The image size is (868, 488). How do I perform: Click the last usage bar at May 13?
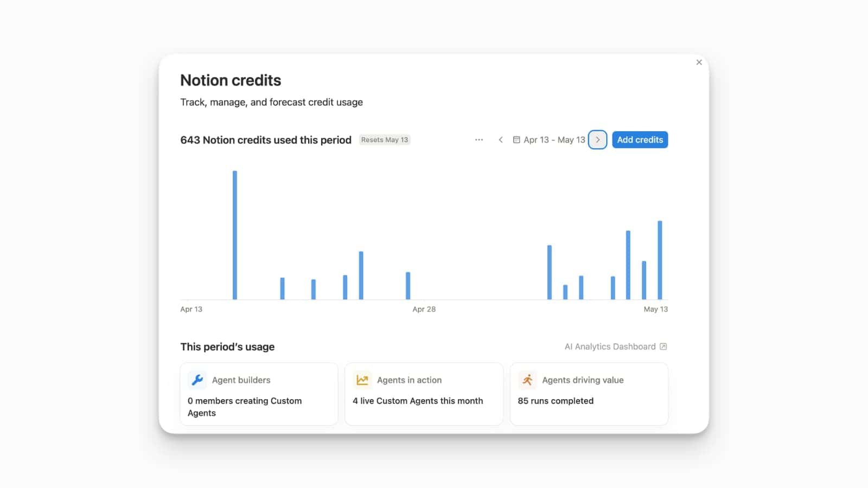click(x=660, y=260)
